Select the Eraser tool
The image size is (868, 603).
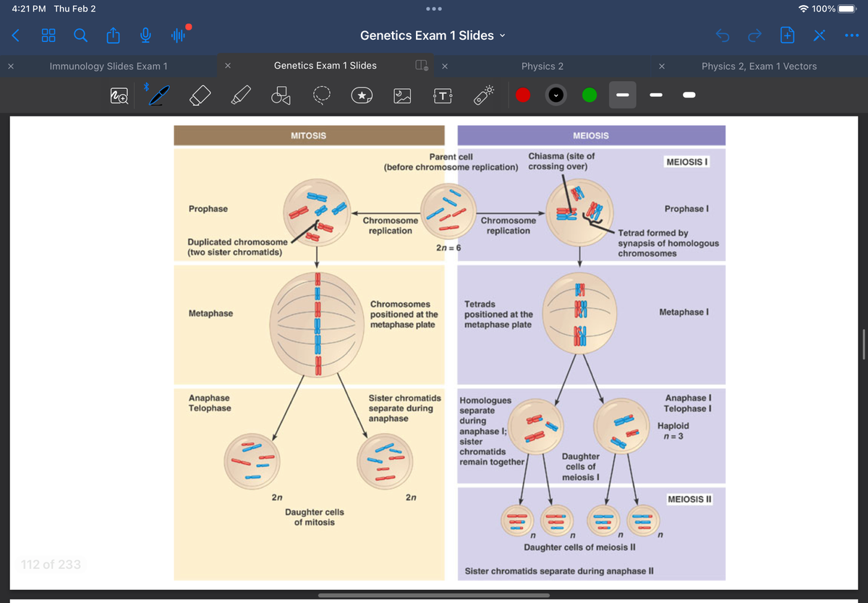coord(200,95)
